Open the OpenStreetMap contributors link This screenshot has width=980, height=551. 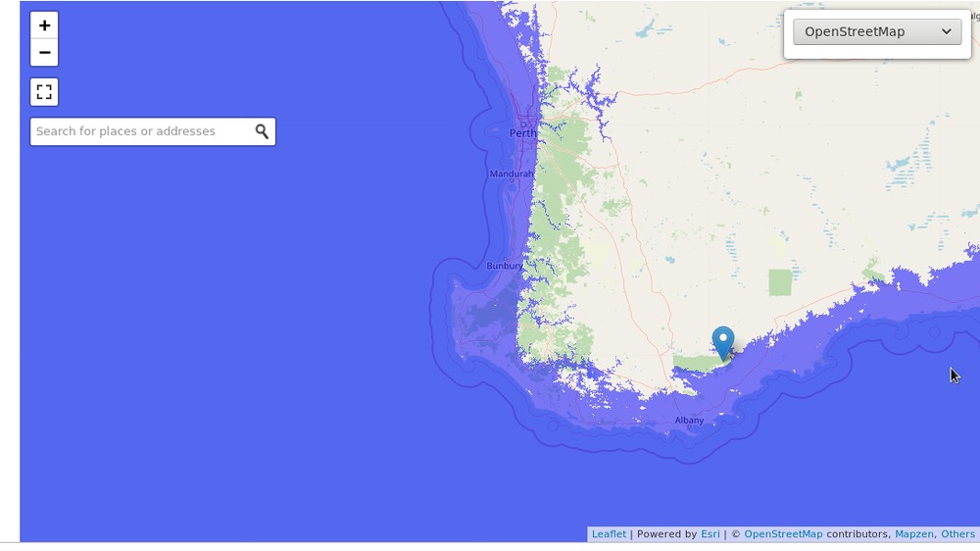click(783, 534)
